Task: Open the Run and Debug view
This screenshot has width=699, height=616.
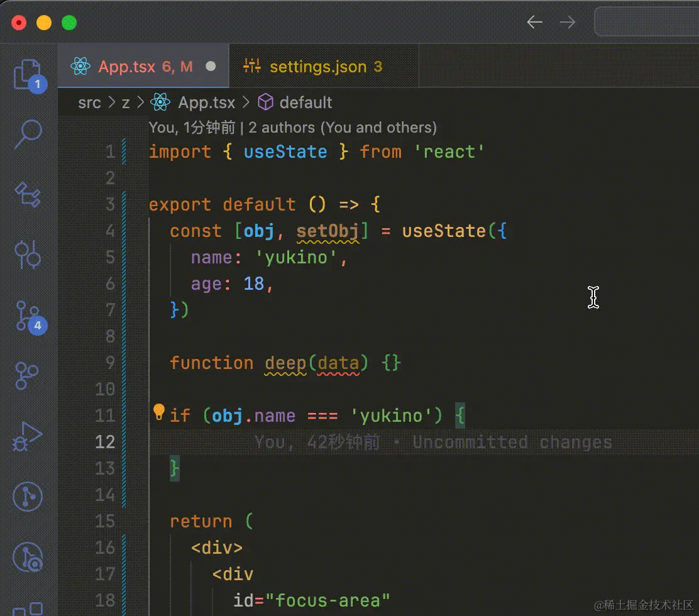Action: pos(27,436)
